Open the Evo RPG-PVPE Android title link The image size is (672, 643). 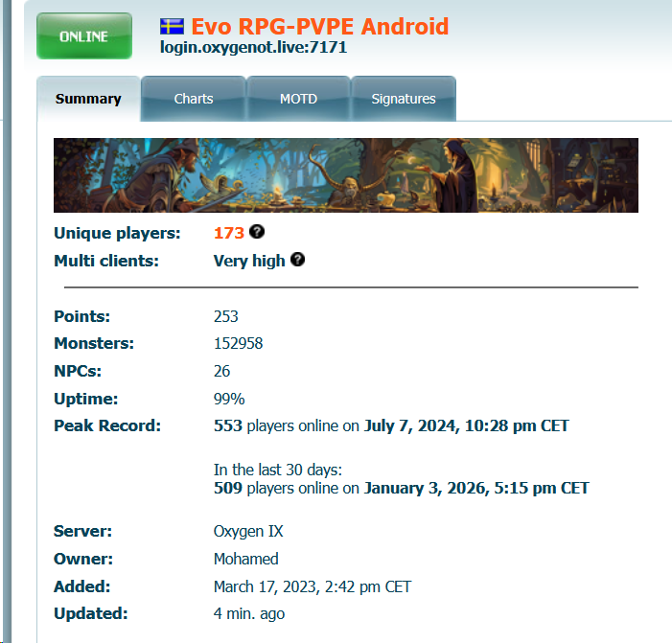coord(320,27)
